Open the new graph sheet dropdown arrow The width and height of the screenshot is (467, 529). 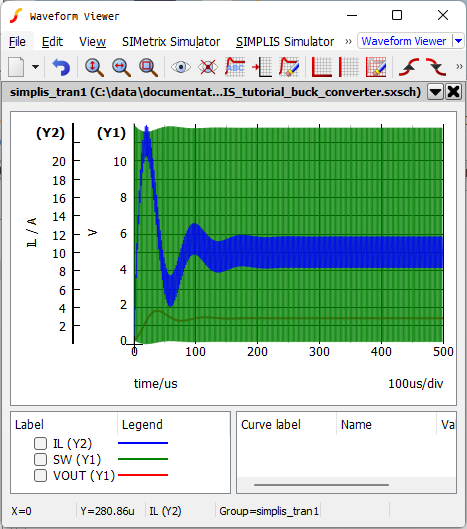[35, 67]
